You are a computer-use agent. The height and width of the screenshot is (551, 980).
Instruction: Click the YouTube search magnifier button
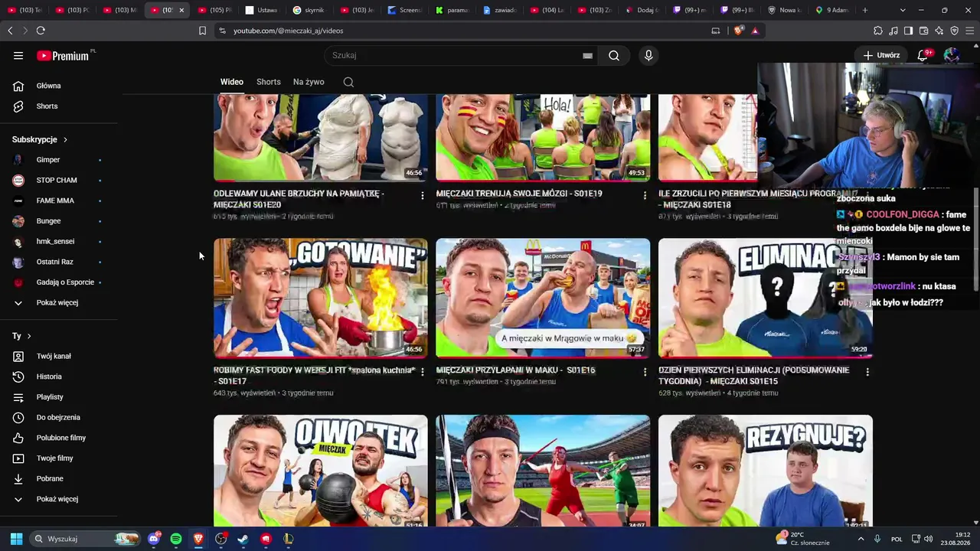coord(614,56)
